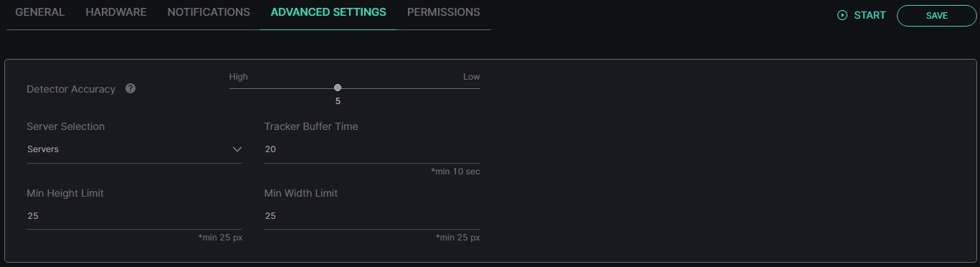Click the play icon next to START

tap(842, 15)
